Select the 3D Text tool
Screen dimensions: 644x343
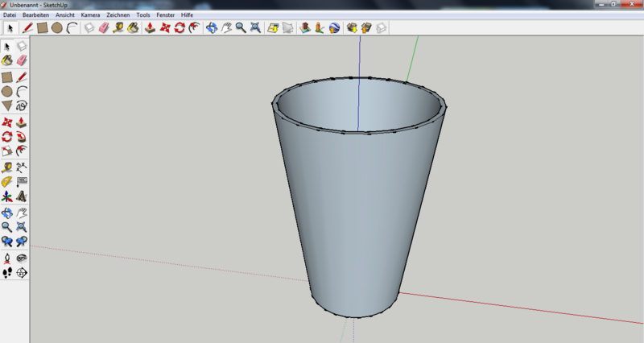coord(22,196)
